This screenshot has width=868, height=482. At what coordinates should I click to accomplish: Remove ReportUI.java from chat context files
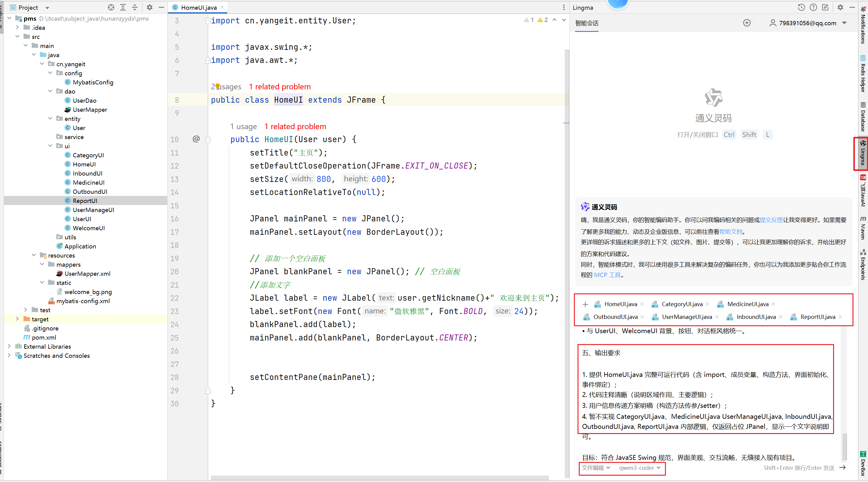[840, 317]
